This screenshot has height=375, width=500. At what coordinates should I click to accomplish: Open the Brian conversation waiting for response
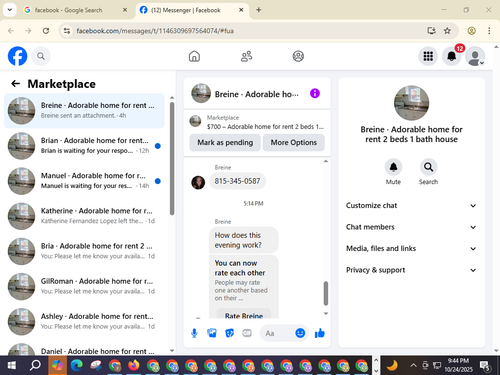84,146
